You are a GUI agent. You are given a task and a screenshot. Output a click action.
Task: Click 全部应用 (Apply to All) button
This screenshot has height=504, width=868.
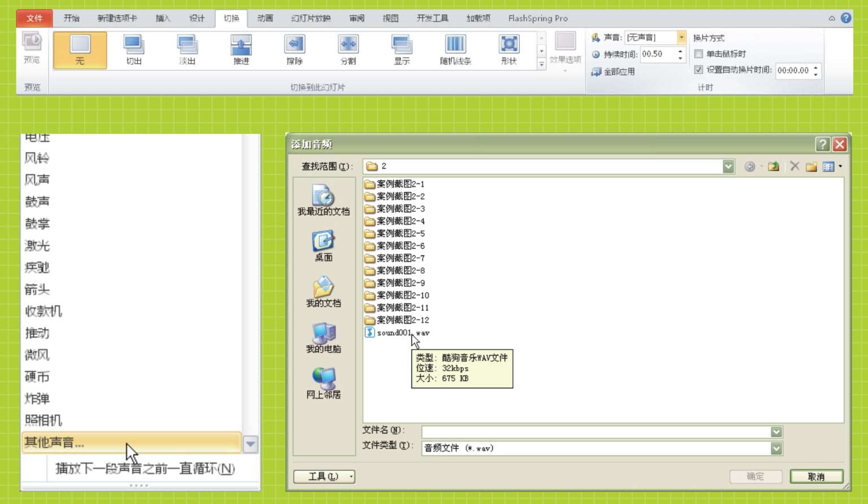coord(614,72)
